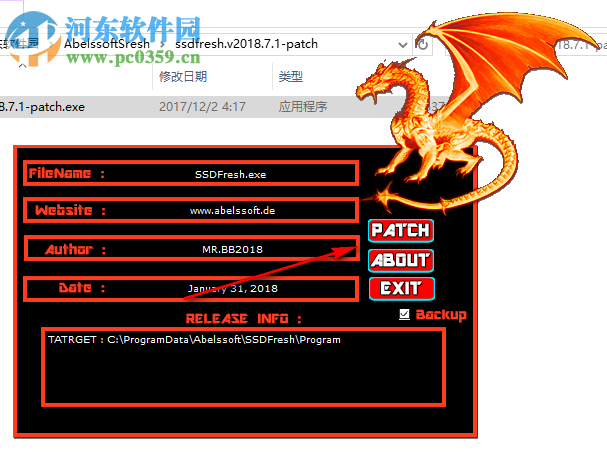
Task: Open the ABOUT dialog
Action: click(x=401, y=261)
